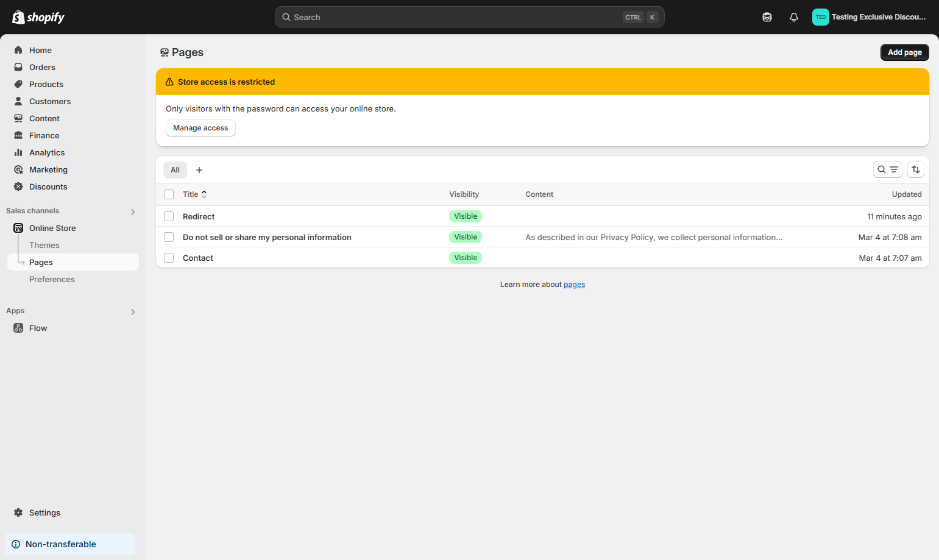939x560 pixels.
Task: Sort by Title column arrows
Action: tap(204, 194)
